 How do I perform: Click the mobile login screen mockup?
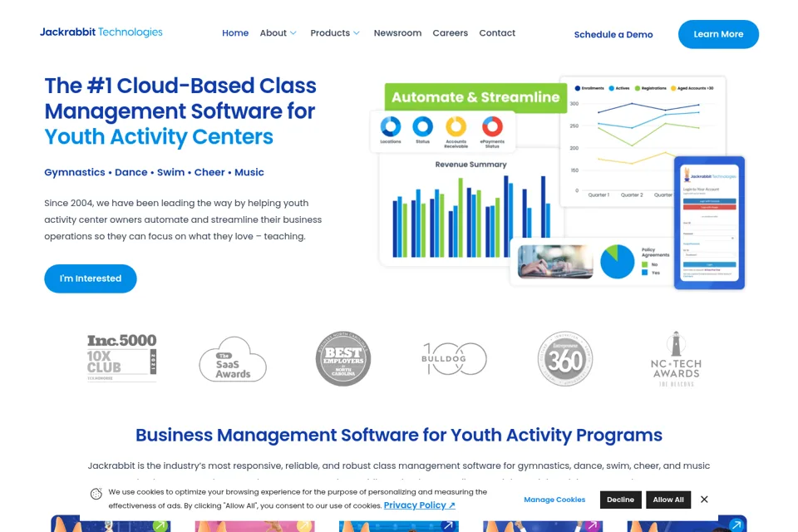point(709,223)
